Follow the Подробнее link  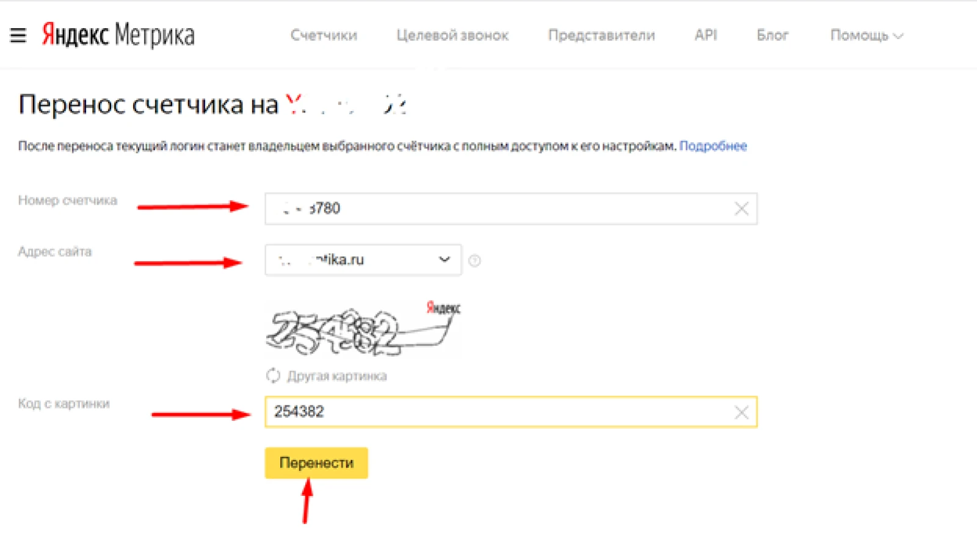713,146
